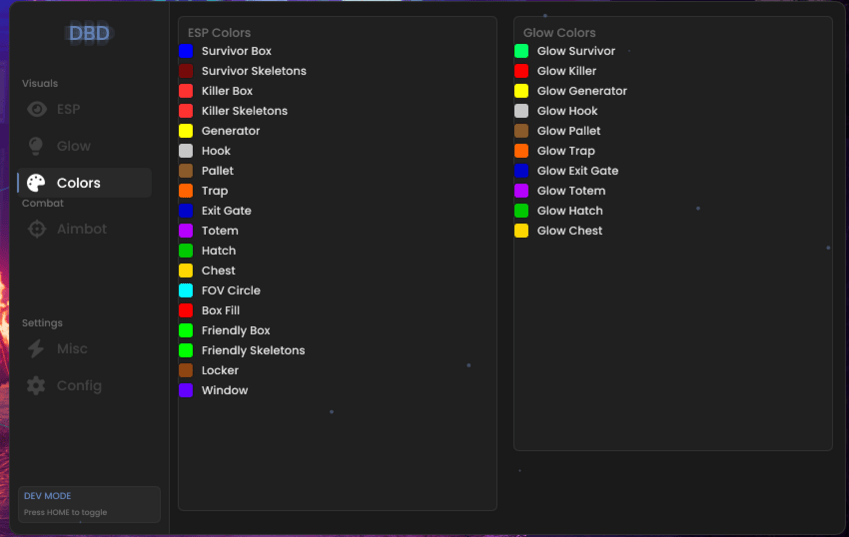
Task: Change the Locker brown color swatch
Action: click(x=186, y=370)
